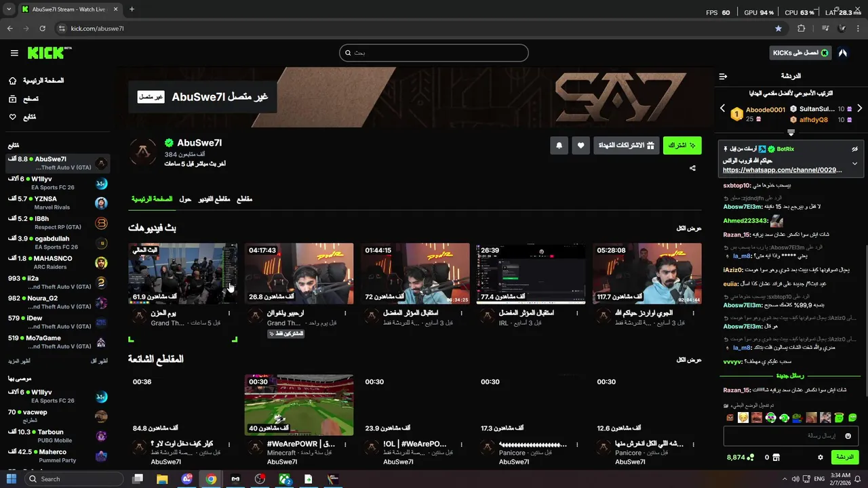Show hidden system tray icons chevron
Image resolution: width=868 pixels, height=488 pixels.
pyautogui.click(x=785, y=479)
